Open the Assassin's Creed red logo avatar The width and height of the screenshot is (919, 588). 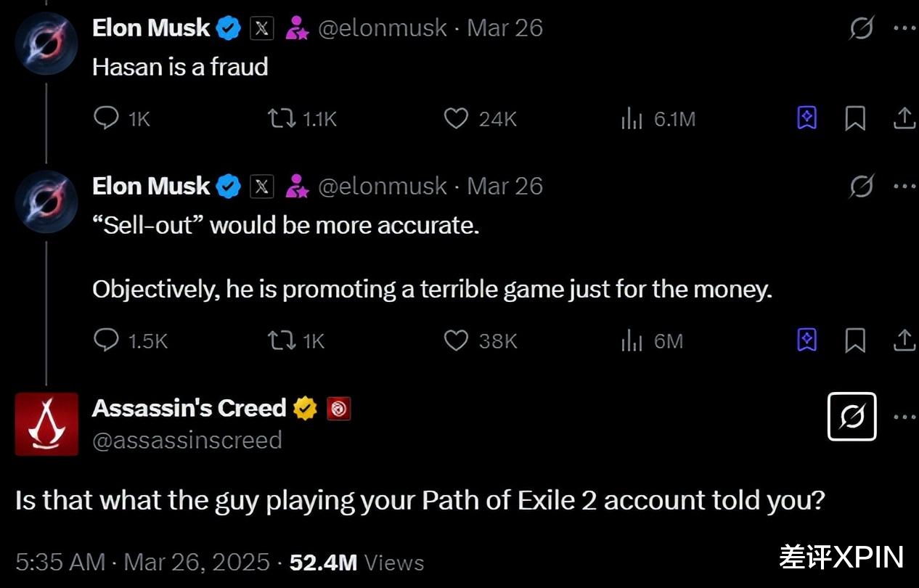(x=46, y=424)
